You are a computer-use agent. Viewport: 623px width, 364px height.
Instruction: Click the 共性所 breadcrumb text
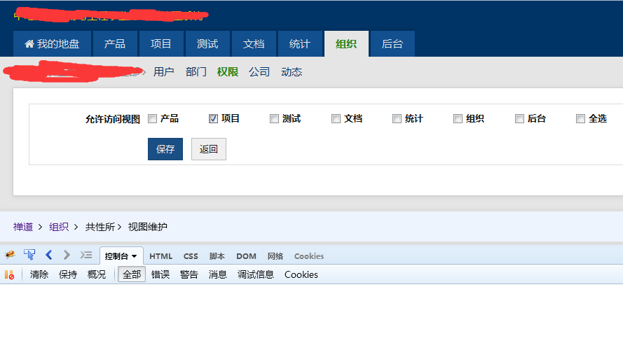(x=100, y=227)
